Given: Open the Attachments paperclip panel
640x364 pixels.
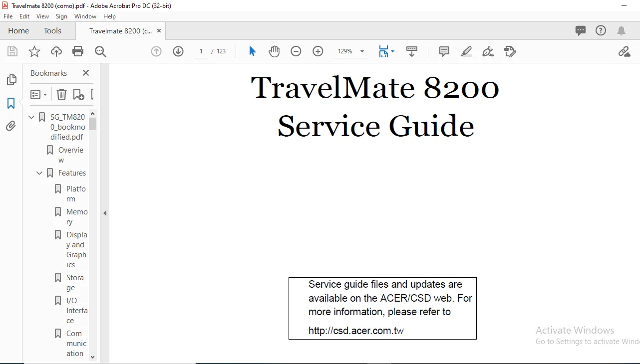Looking at the screenshot, I should (x=11, y=126).
